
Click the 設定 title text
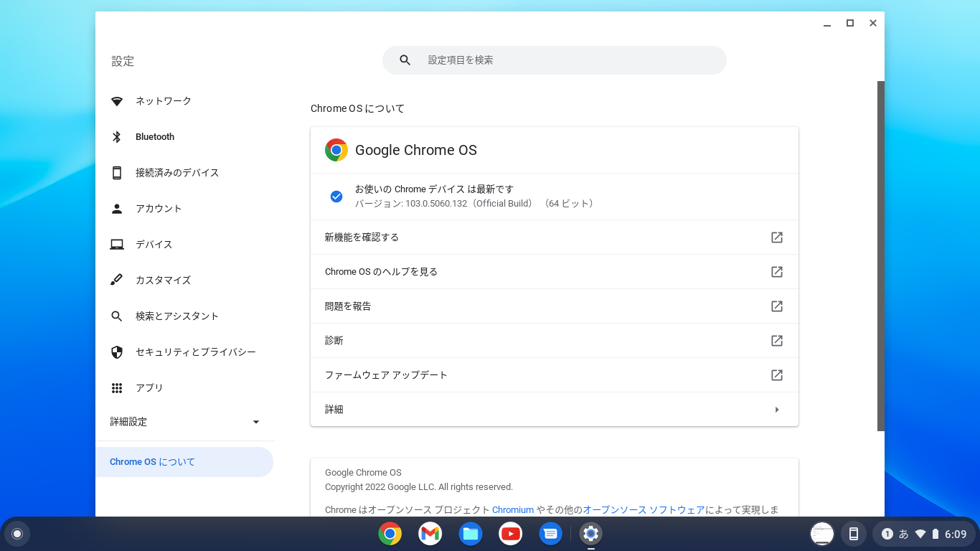(123, 62)
